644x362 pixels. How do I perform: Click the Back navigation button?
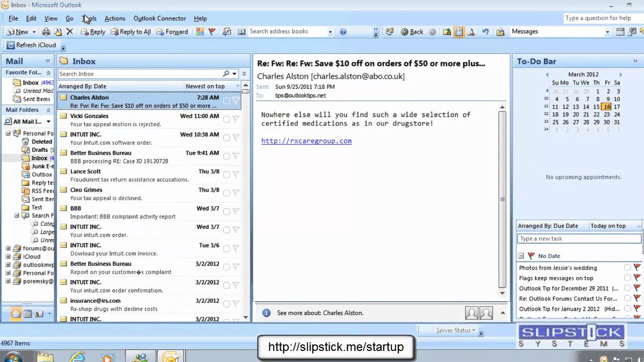[x=412, y=32]
